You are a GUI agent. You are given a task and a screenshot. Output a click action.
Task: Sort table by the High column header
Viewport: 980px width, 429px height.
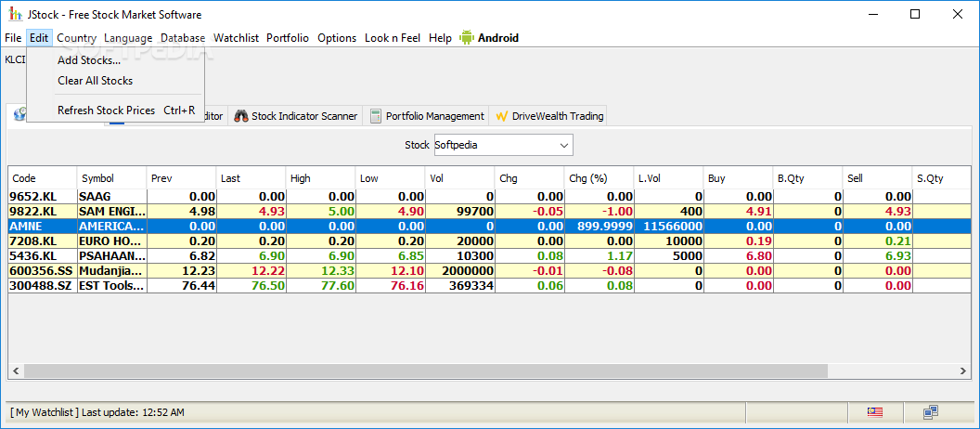coord(320,178)
